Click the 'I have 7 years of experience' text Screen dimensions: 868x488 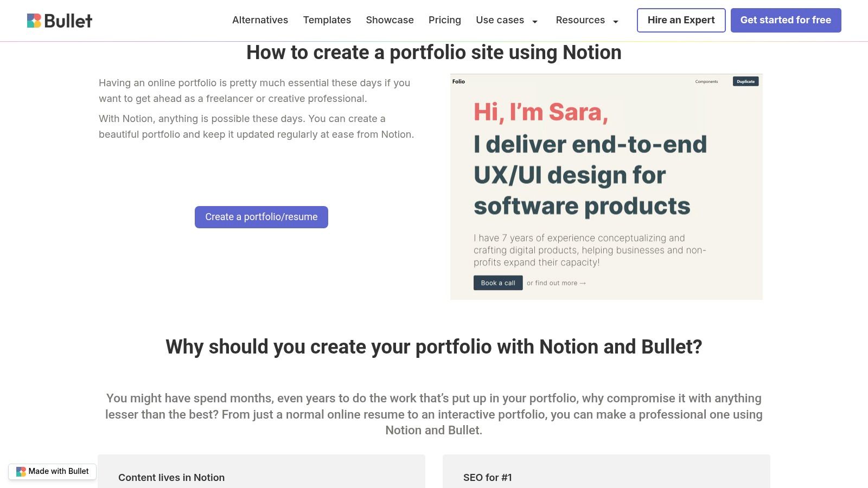click(x=590, y=250)
